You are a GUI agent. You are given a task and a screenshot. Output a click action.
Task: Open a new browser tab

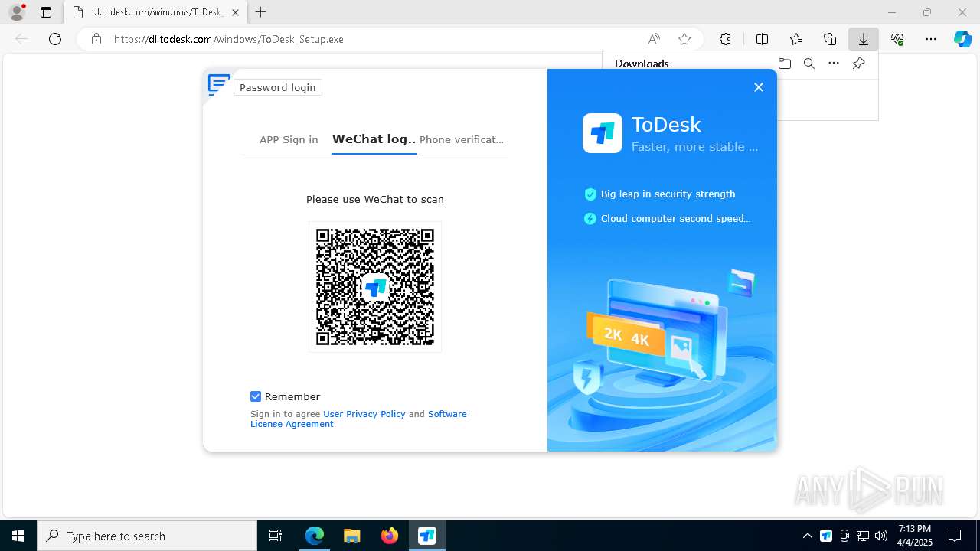[261, 12]
